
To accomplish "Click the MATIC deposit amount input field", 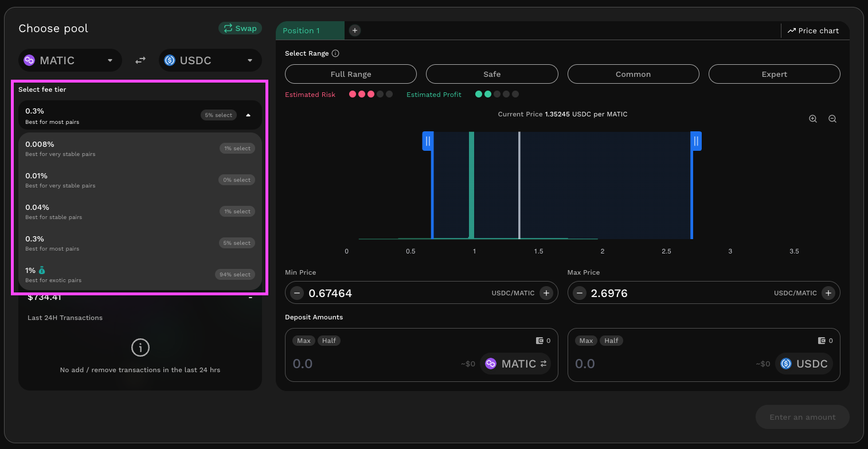I will point(373,364).
